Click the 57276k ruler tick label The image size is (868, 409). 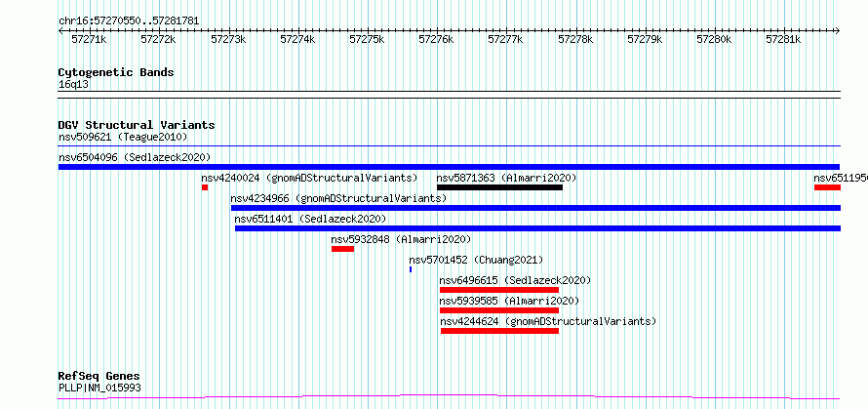point(436,39)
